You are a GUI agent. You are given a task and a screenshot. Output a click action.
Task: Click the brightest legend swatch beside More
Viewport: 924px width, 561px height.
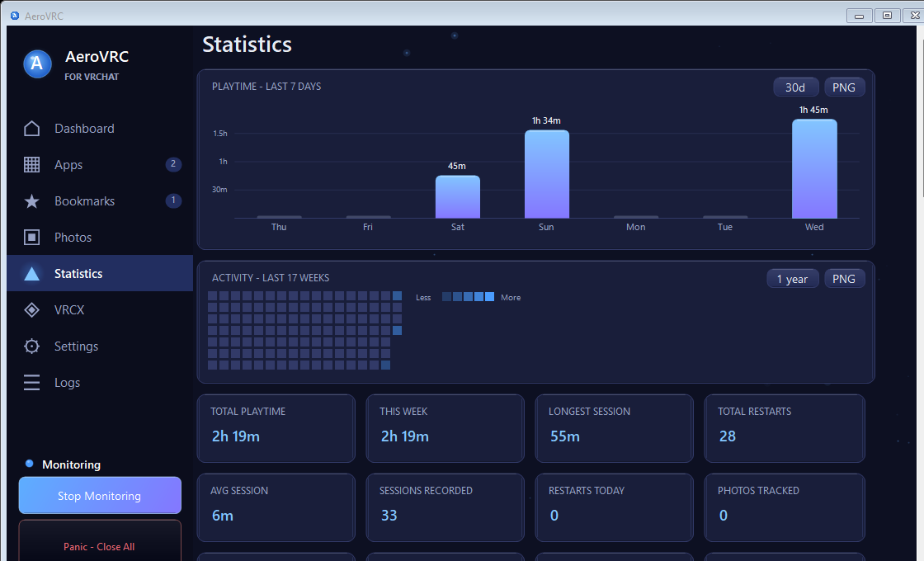(489, 297)
